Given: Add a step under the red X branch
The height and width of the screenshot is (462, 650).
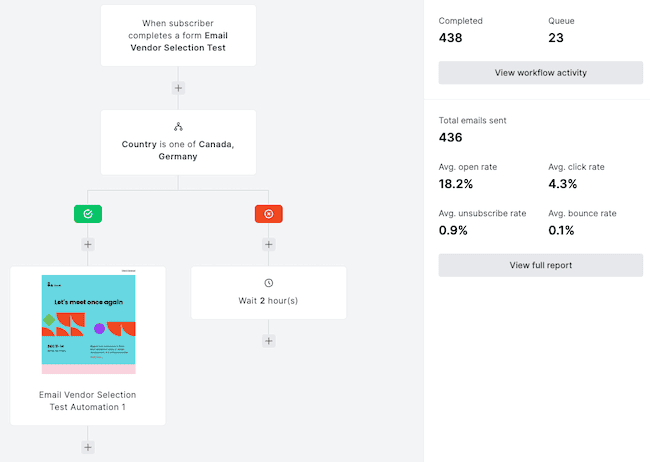Looking at the screenshot, I should click(x=268, y=243).
